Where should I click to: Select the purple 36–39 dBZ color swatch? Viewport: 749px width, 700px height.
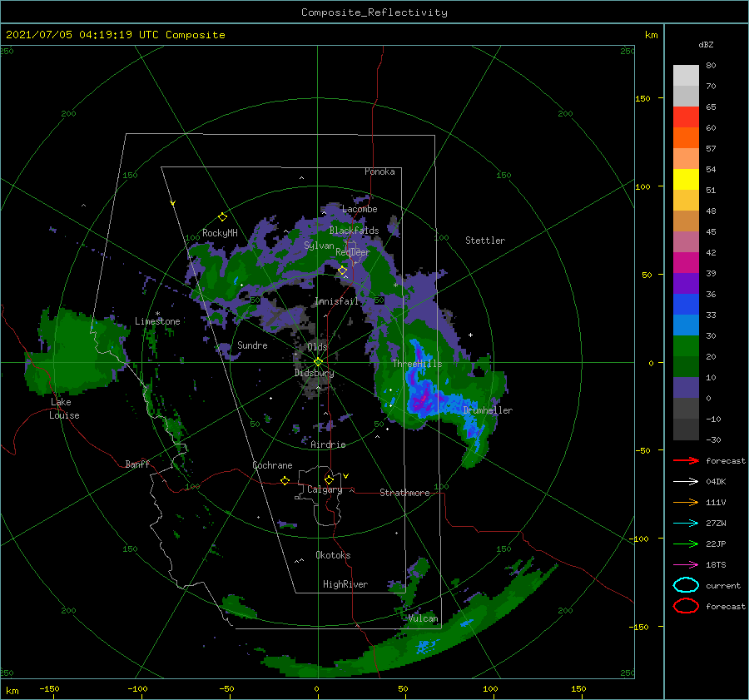pyautogui.click(x=686, y=283)
